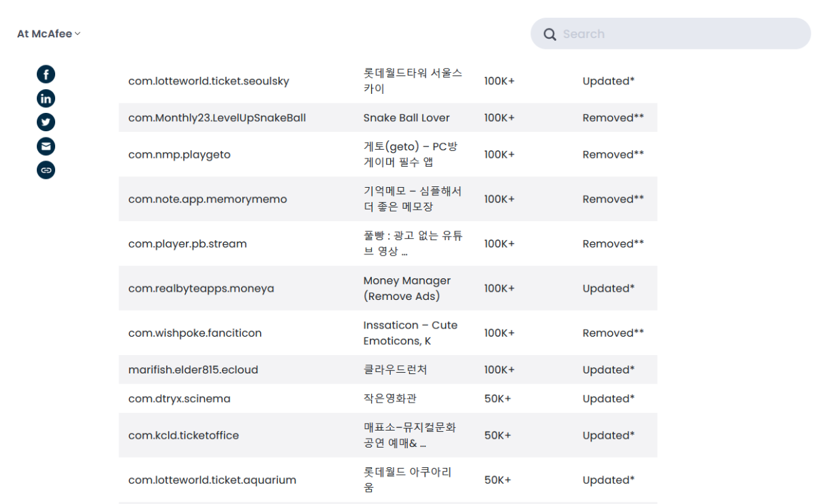Select marifish.elder815.ecloud package name
The width and height of the screenshot is (817, 504).
pyautogui.click(x=193, y=369)
